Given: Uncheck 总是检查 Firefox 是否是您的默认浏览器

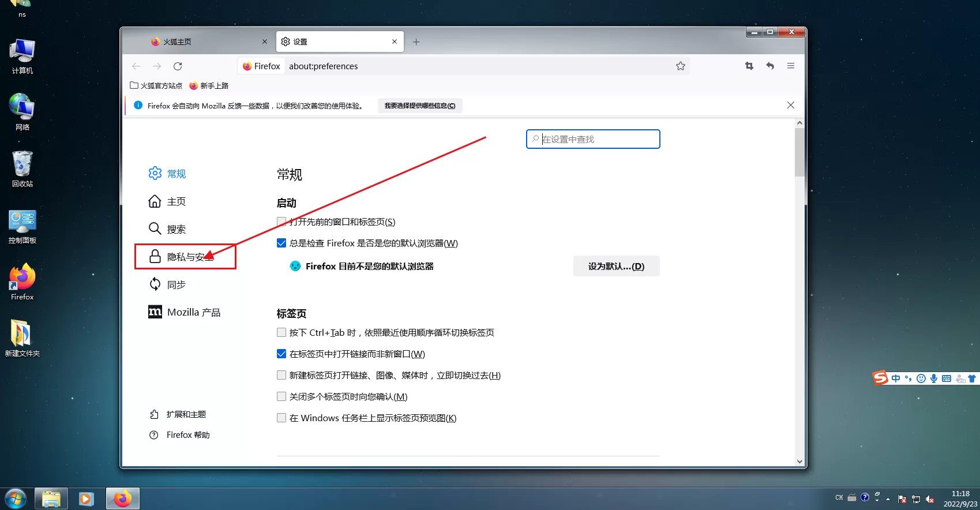Looking at the screenshot, I should 281,243.
